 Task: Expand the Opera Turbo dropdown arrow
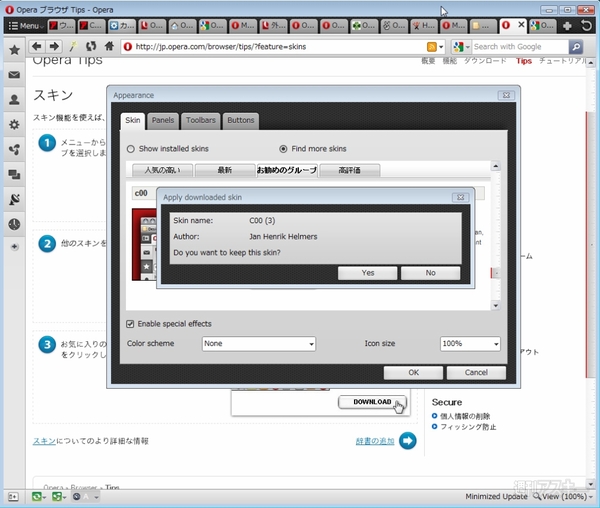point(96,497)
